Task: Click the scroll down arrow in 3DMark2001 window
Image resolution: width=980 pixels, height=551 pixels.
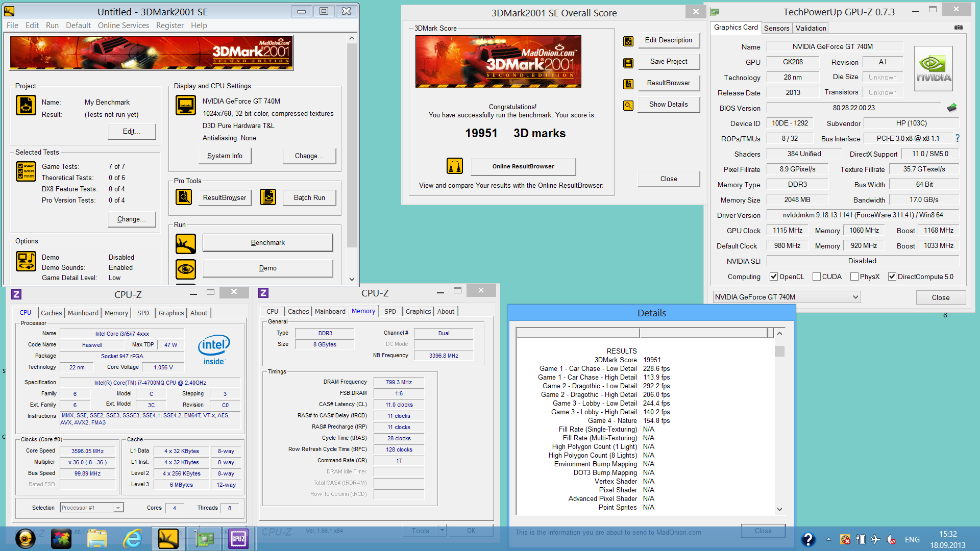Action: (x=352, y=279)
